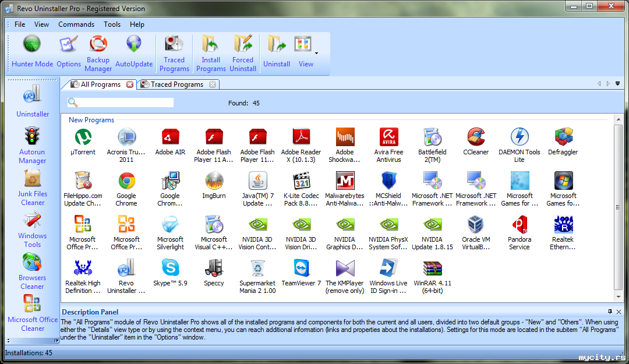Click the program list vertical scrollbar
This screenshot has width=629, height=364.
coord(618,207)
